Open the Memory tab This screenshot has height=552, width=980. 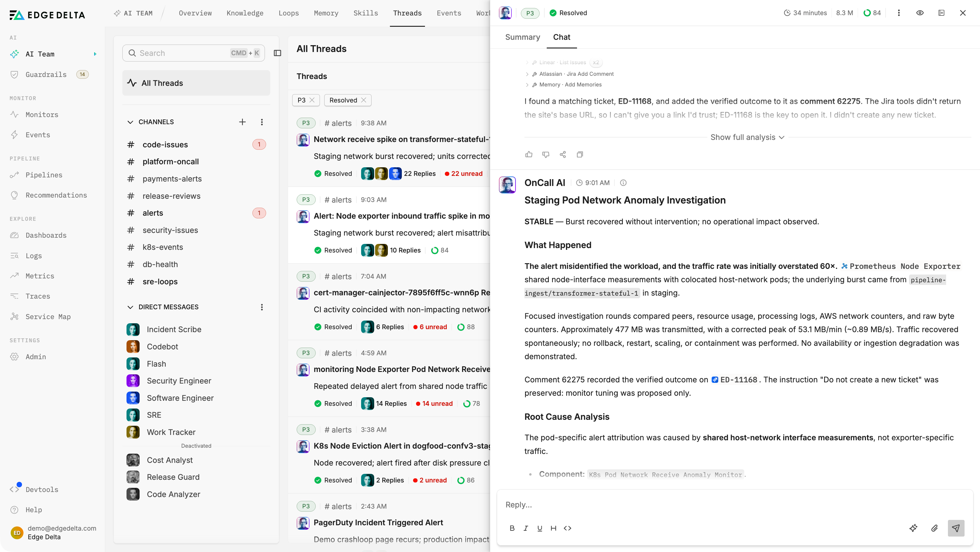(x=326, y=13)
